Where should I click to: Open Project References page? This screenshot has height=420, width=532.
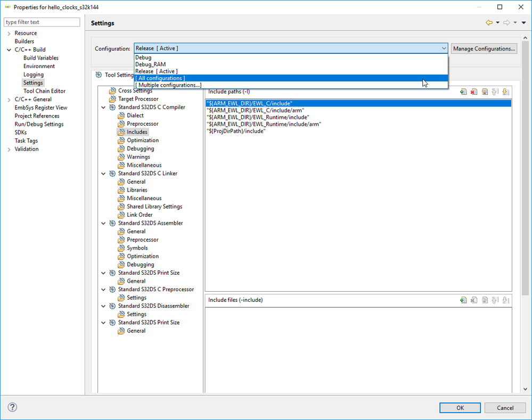click(x=37, y=116)
